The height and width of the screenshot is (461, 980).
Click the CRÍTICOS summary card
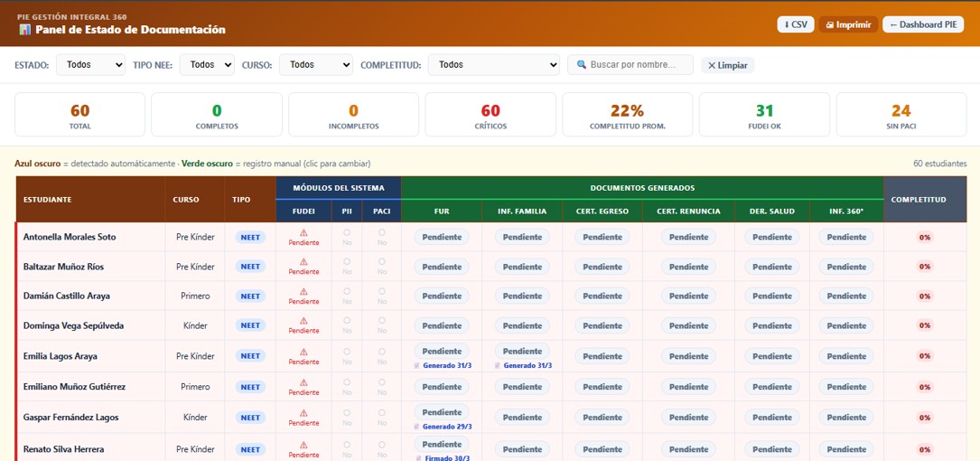[490, 115]
